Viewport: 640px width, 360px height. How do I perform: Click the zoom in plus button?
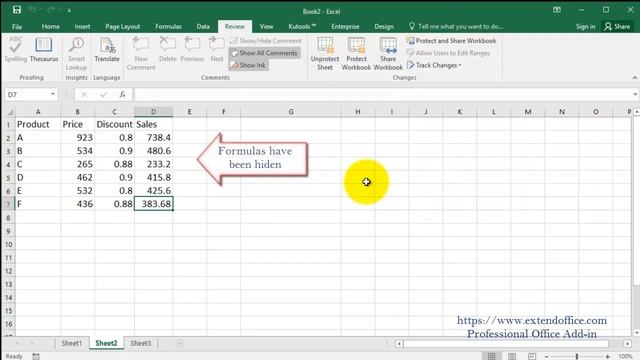607,357
